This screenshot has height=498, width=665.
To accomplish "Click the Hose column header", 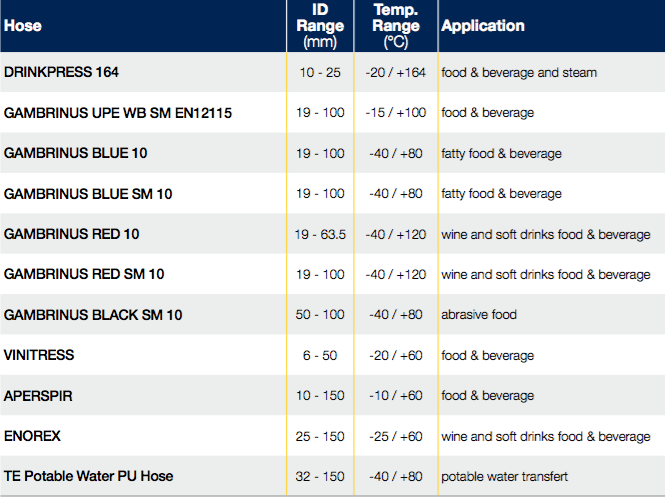I will tap(23, 26).
